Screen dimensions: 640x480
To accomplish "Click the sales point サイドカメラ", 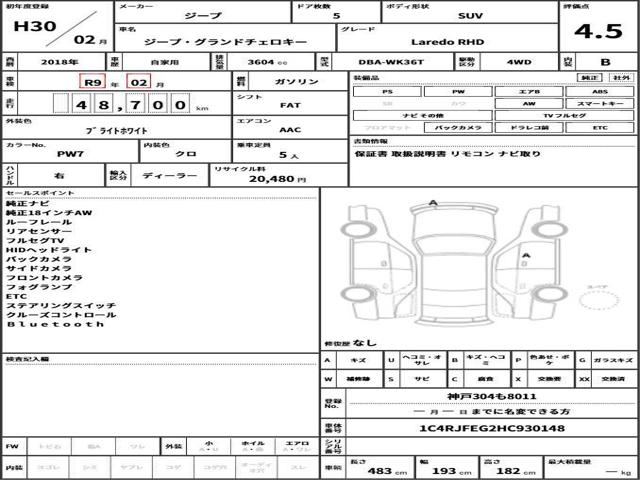I will pyautogui.click(x=39, y=268).
